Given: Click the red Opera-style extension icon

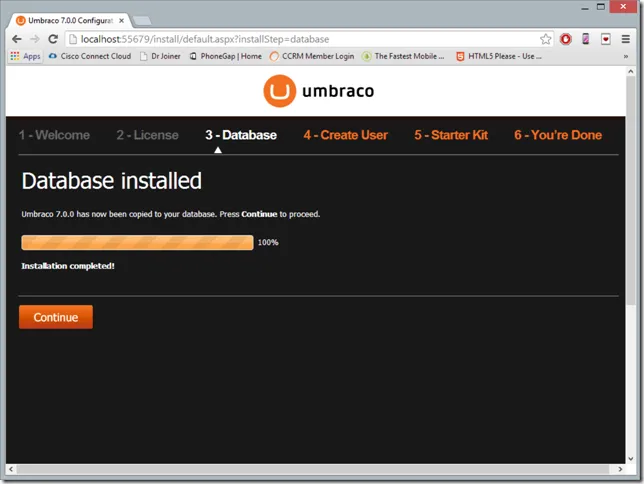Looking at the screenshot, I should [x=566, y=39].
